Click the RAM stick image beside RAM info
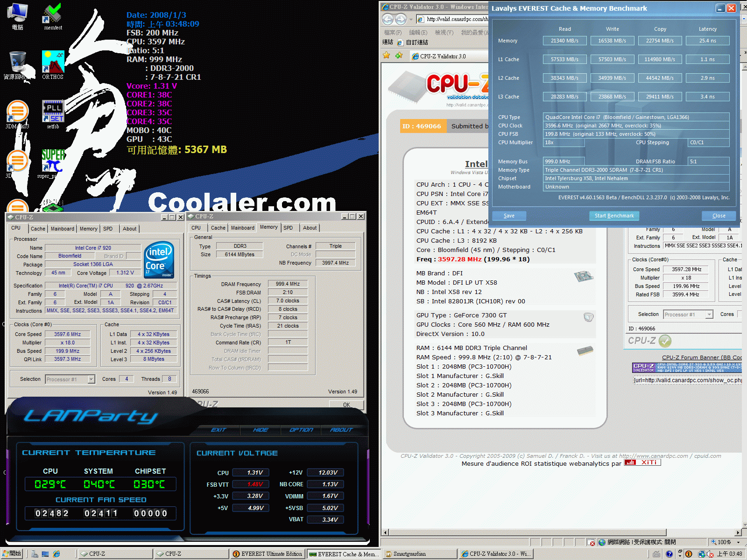The image size is (747, 560). click(x=585, y=351)
